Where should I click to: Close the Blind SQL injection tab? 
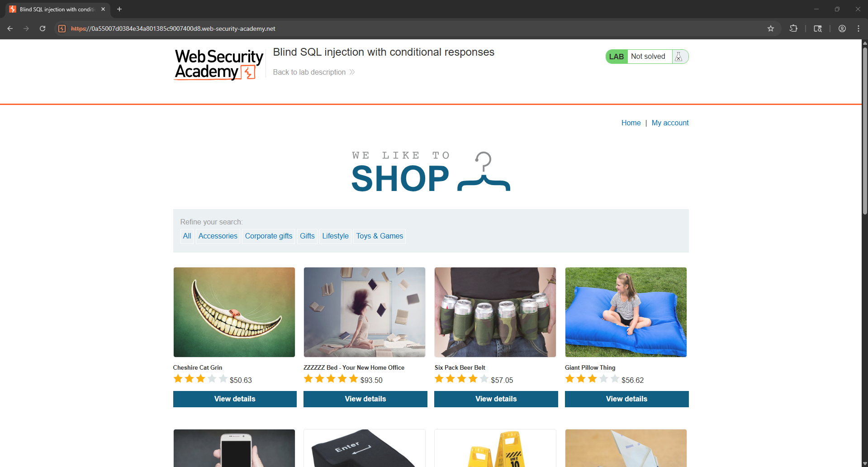click(x=103, y=9)
